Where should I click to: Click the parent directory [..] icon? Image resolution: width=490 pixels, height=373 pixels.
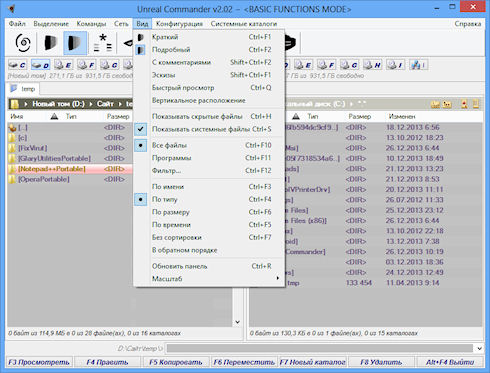click(x=13, y=127)
